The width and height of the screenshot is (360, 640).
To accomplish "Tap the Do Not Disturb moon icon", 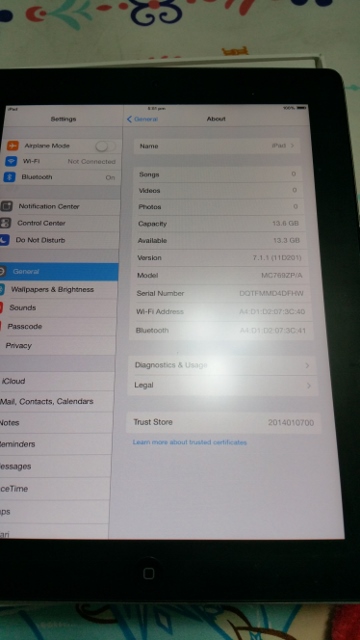I will [4, 240].
